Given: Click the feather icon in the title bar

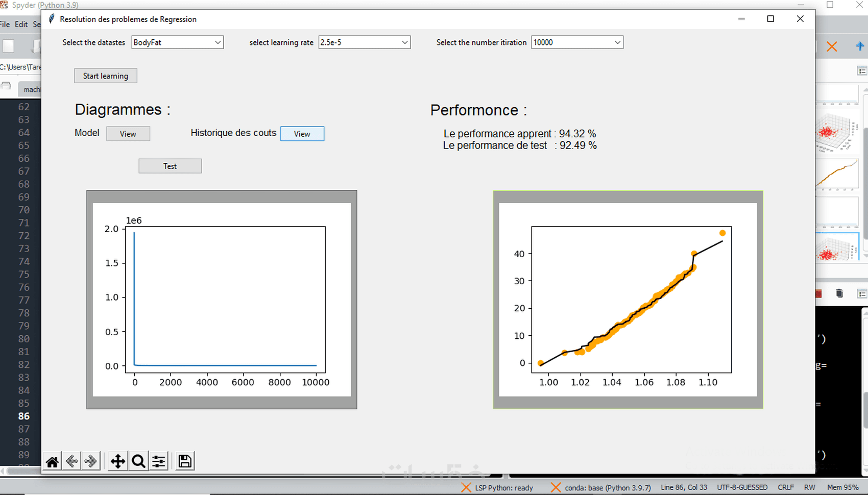Looking at the screenshot, I should (x=51, y=19).
